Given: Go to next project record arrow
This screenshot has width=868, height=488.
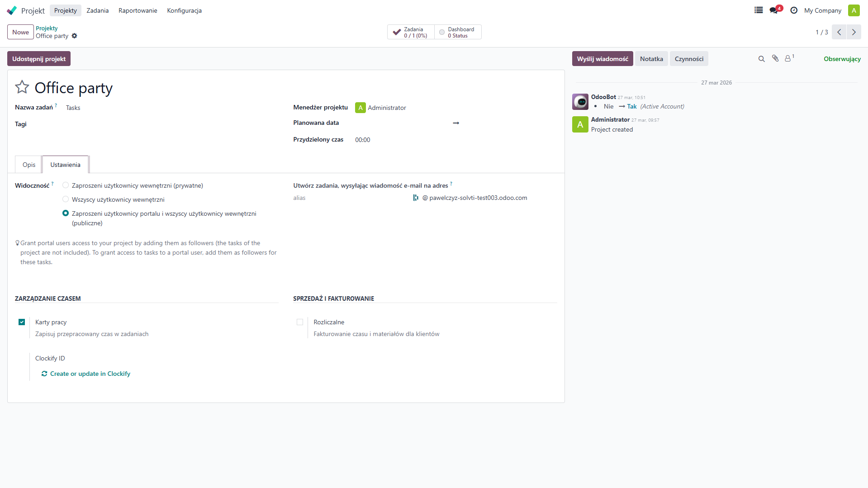Looking at the screenshot, I should (x=854, y=32).
